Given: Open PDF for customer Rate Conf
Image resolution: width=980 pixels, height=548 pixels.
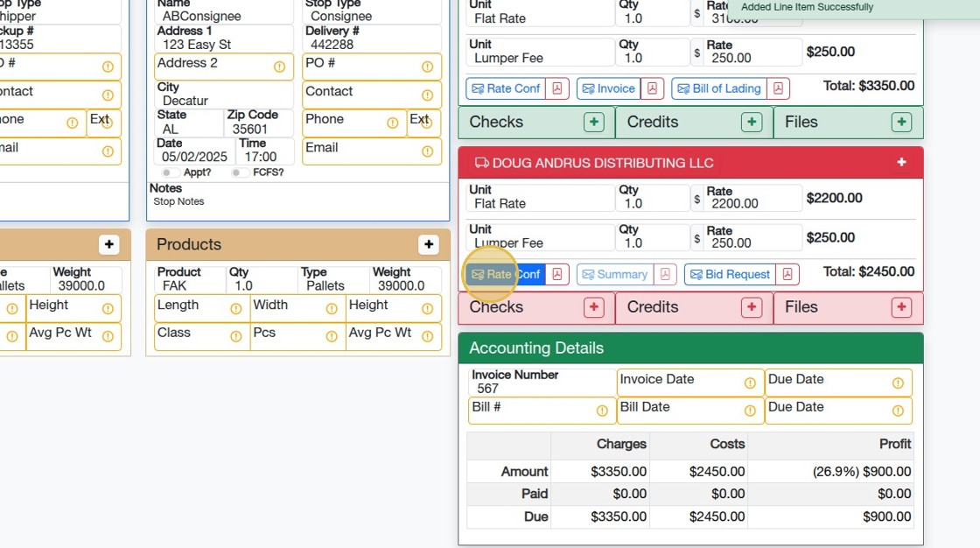Looking at the screenshot, I should click(556, 88).
